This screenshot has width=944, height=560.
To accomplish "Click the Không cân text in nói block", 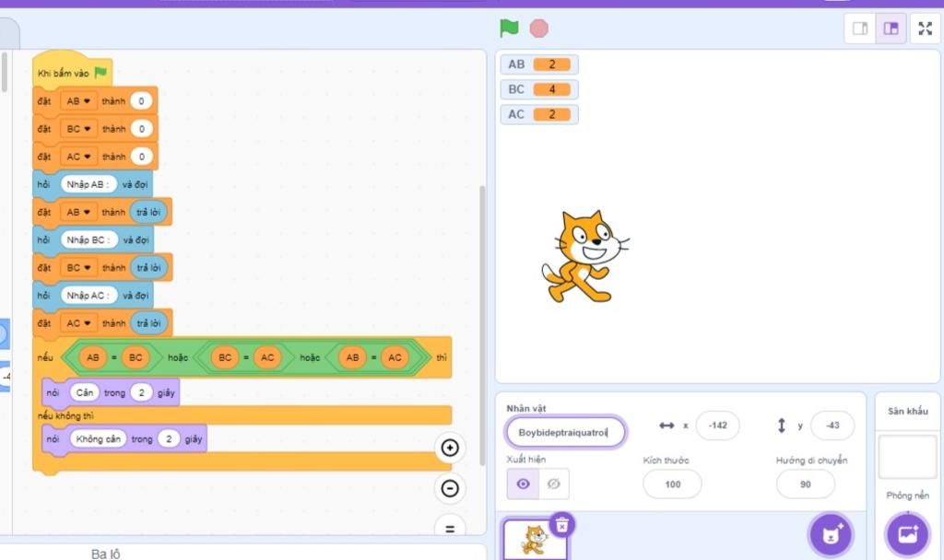I will click(98, 438).
